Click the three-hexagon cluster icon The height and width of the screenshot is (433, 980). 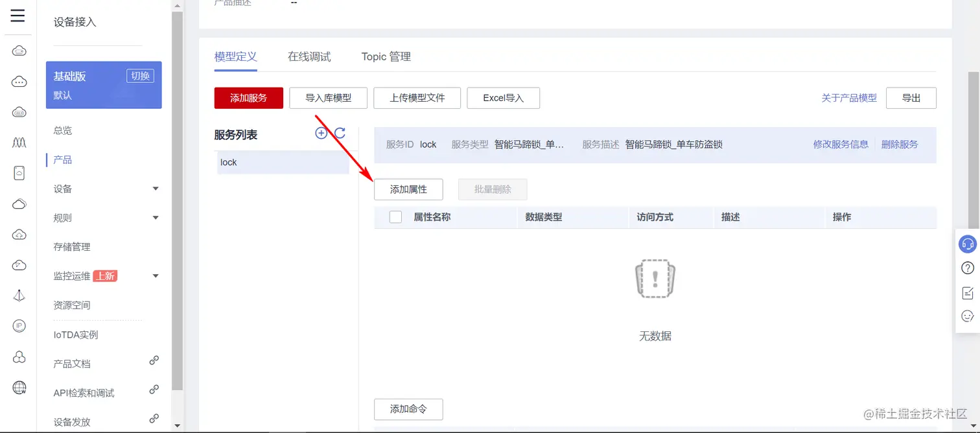pos(19,357)
